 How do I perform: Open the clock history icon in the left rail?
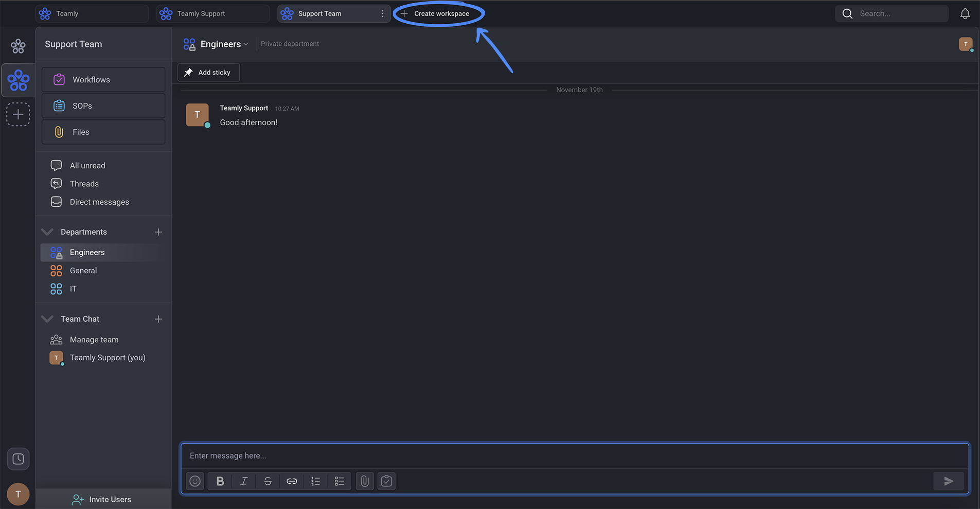pyautogui.click(x=18, y=459)
